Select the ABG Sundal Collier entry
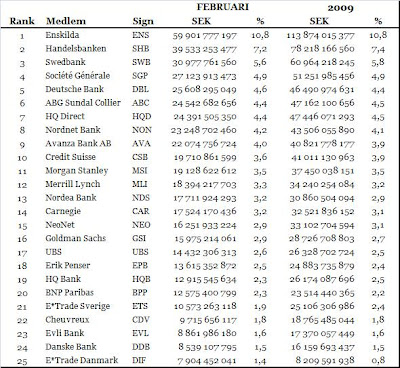 (83, 103)
